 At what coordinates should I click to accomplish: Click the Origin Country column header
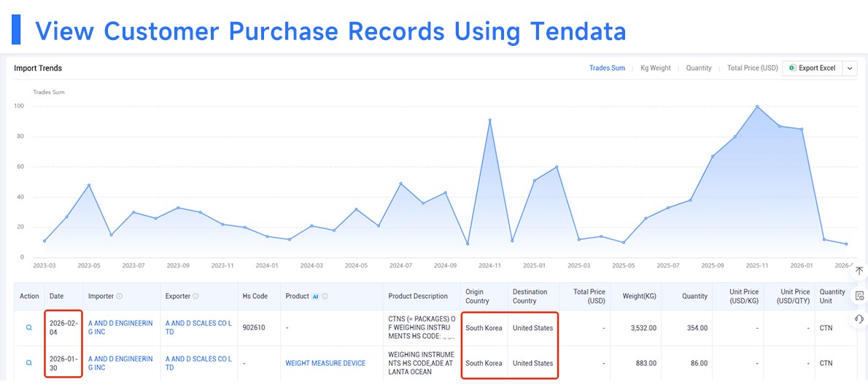coord(478,297)
